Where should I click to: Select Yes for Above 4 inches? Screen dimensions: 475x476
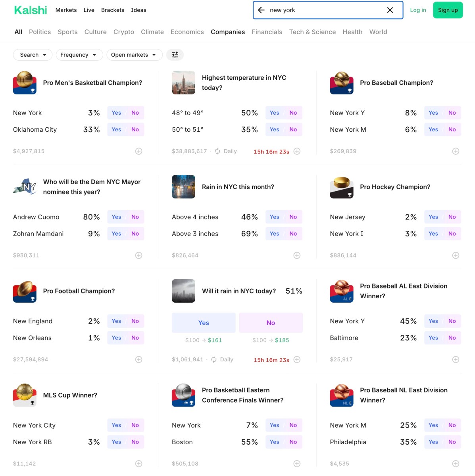[275, 217]
